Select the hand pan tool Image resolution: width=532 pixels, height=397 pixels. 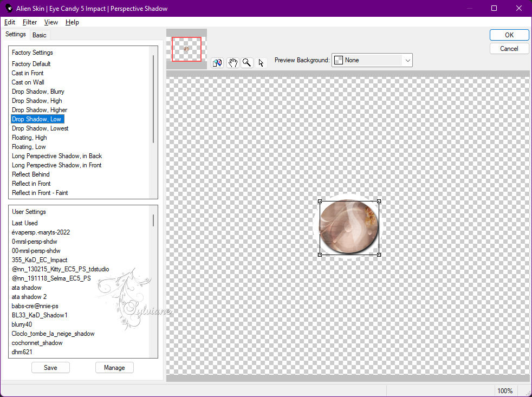click(x=232, y=63)
